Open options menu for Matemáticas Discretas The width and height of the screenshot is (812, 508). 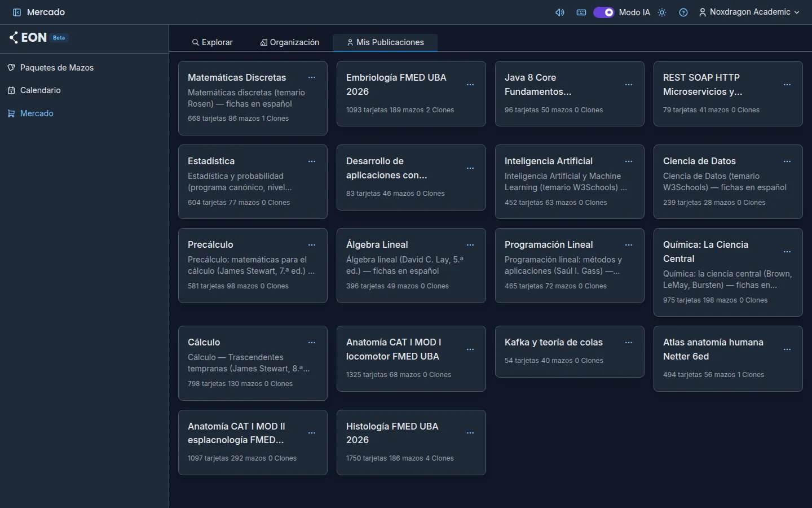pyautogui.click(x=312, y=78)
